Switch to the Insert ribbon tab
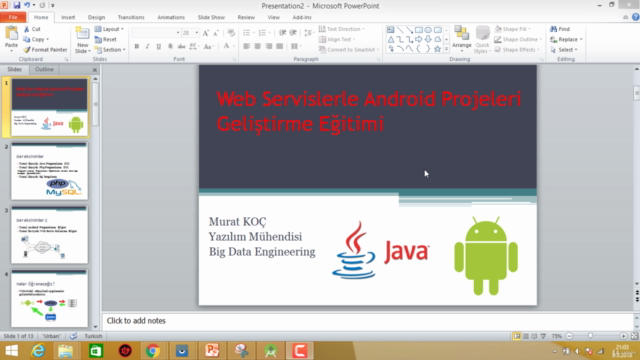 (68, 17)
